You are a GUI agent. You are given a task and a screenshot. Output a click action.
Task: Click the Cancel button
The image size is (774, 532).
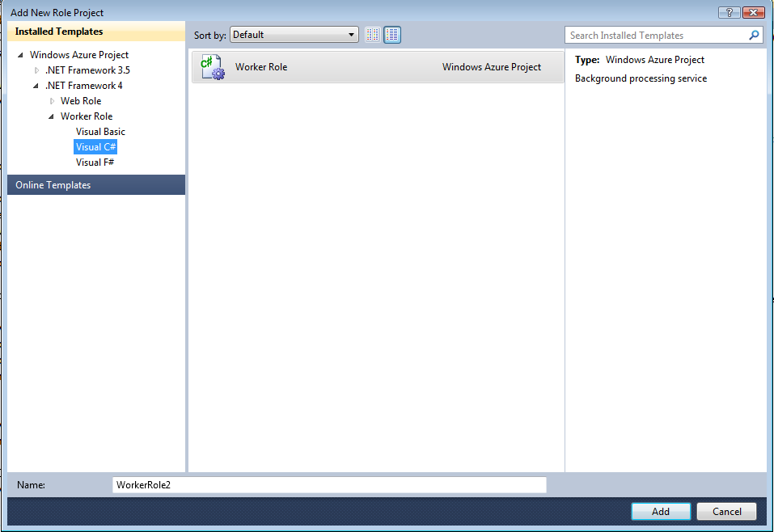coord(726,511)
